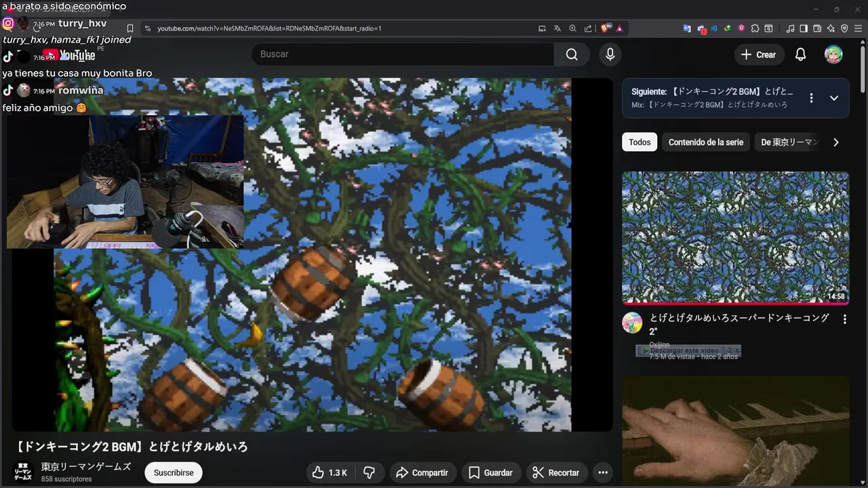Click the music note media control icon
Viewport: 868px width, 488px height.
coord(790,28)
